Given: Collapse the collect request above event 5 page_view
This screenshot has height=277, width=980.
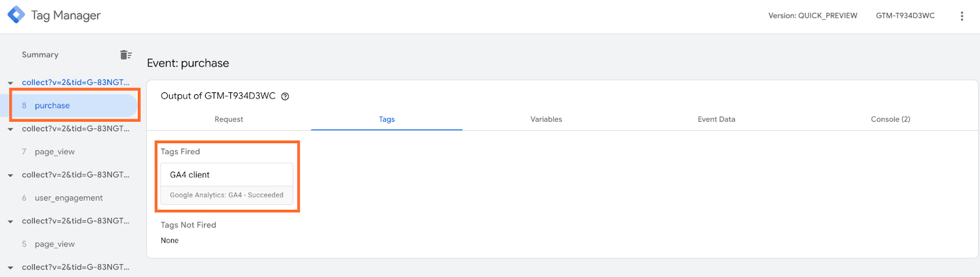Looking at the screenshot, I should point(10,222).
